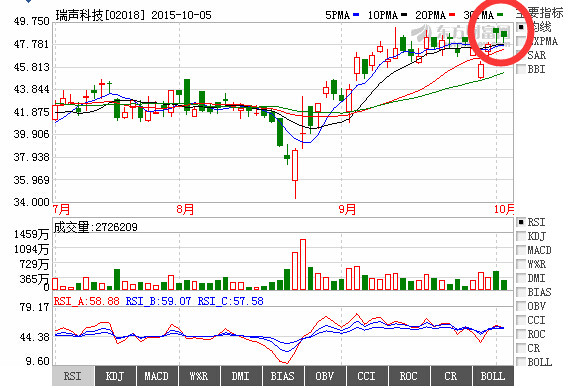This screenshot has width=572, height=388.
Task: Check the CR box in side list
Action: point(521,348)
